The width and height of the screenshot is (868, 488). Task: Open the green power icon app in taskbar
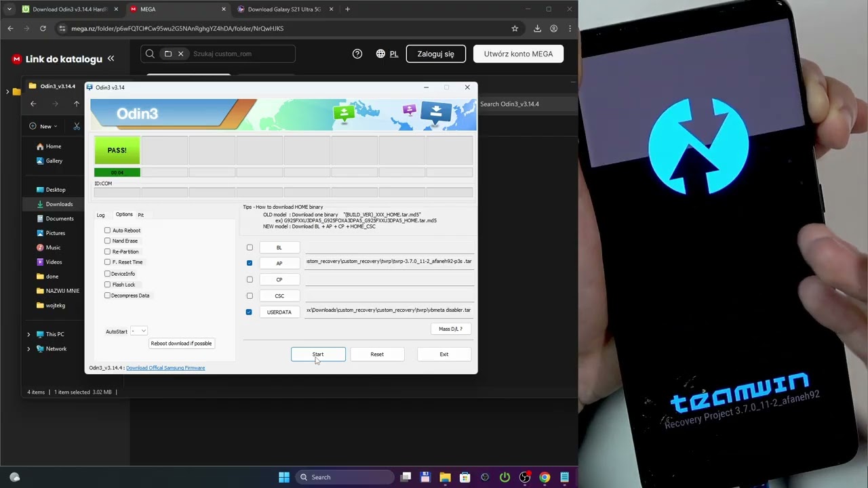[505, 477]
